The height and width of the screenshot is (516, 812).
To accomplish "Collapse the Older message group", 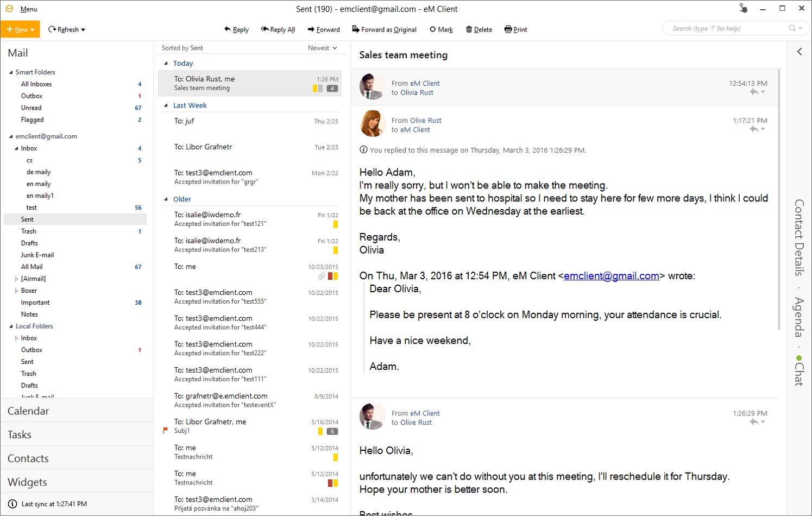I will coord(166,199).
